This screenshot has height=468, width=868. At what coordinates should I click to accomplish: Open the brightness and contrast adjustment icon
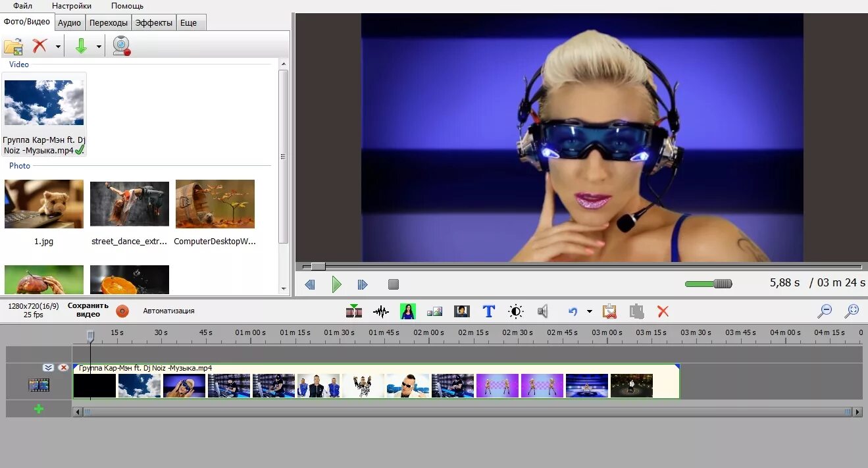(515, 311)
